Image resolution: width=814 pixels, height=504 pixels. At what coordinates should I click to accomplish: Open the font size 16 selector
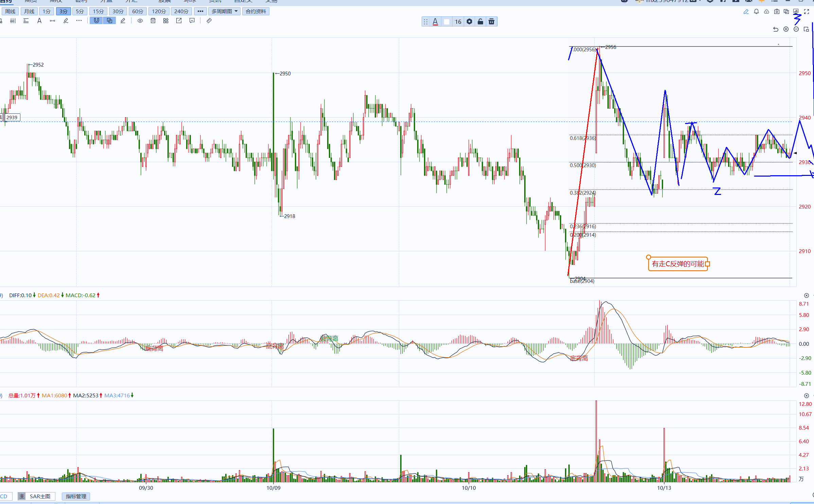tap(458, 22)
